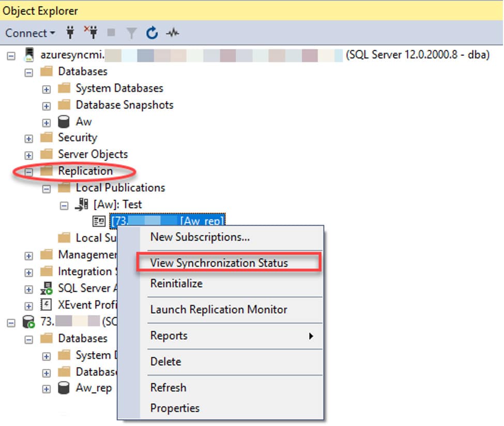Select the Replication folder label
The width and height of the screenshot is (504, 426).
[85, 171]
